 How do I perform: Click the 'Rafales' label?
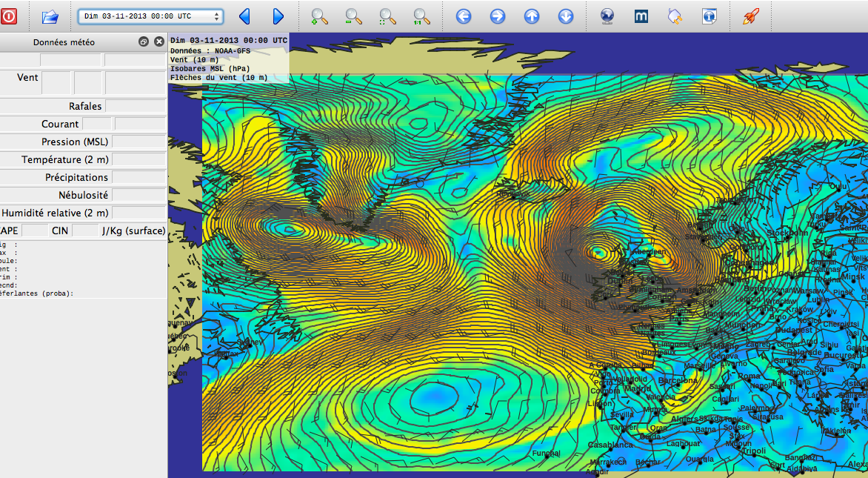click(85, 106)
